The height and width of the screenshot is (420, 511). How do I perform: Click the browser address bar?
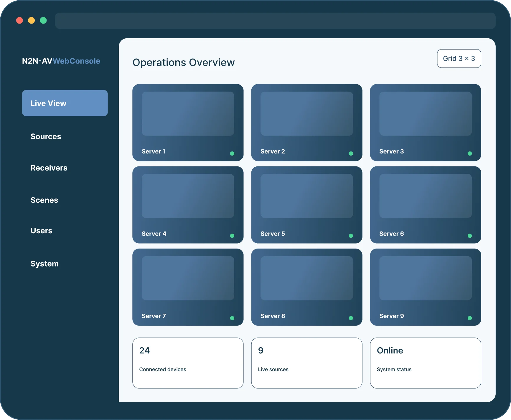coord(275,21)
